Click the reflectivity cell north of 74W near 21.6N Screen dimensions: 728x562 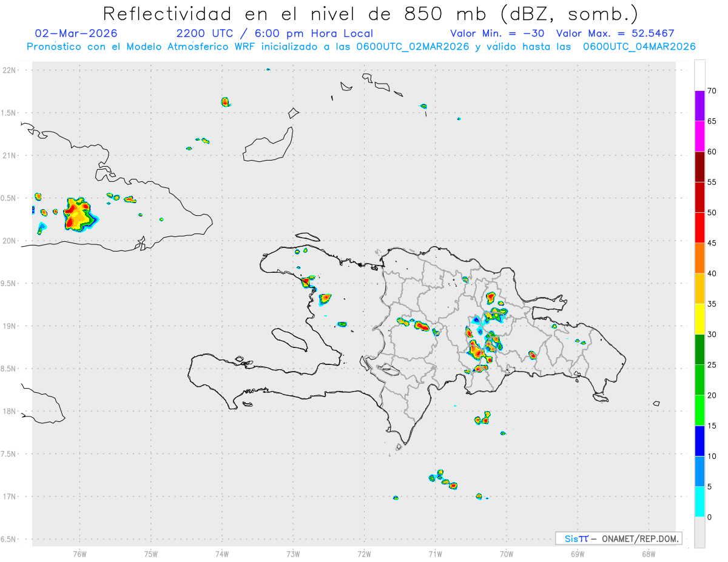tap(225, 102)
